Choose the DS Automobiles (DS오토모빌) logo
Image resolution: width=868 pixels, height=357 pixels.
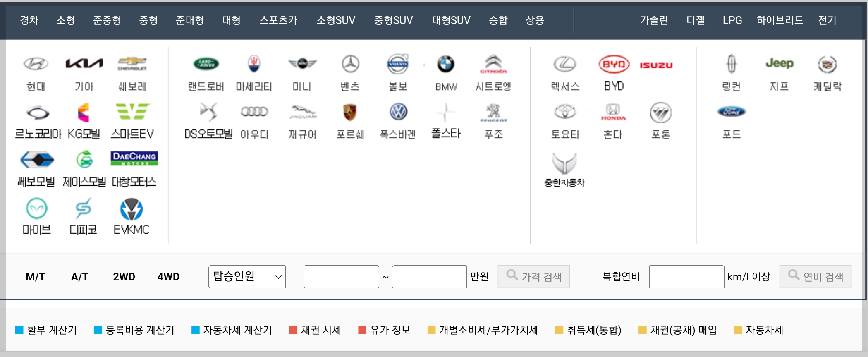pos(208,111)
